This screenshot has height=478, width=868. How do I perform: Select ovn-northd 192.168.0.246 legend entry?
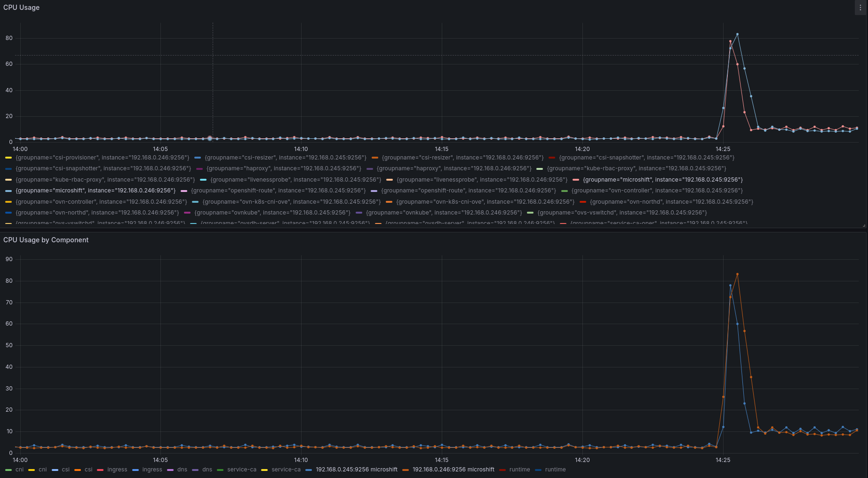97,213
